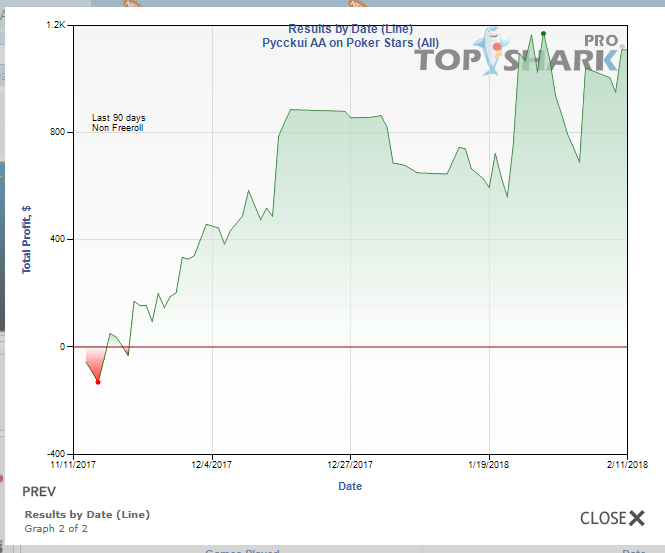The height and width of the screenshot is (553, 665).
Task: Click the 2/11/2018 date axis label
Action: (627, 464)
